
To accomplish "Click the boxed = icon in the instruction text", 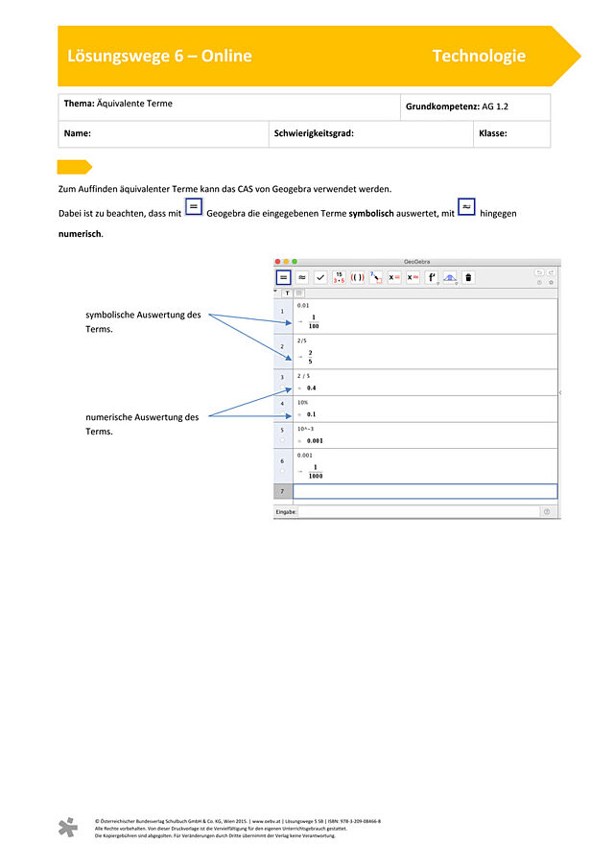I will [x=193, y=207].
